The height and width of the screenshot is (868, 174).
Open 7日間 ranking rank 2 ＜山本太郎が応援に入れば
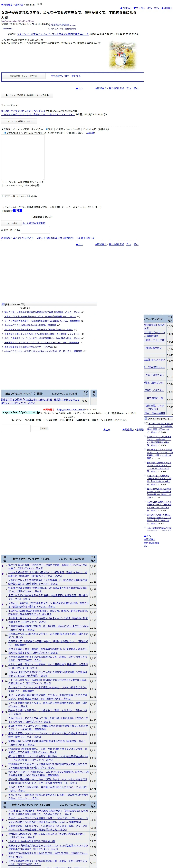pyautogui.click(x=48, y=574)
